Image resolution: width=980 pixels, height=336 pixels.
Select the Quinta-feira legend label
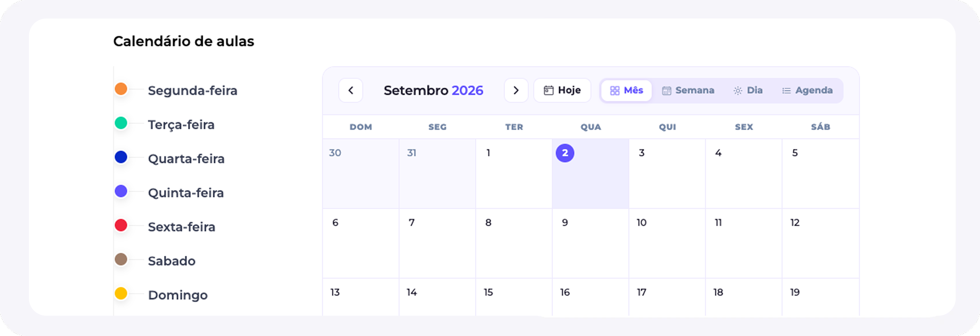[186, 193]
